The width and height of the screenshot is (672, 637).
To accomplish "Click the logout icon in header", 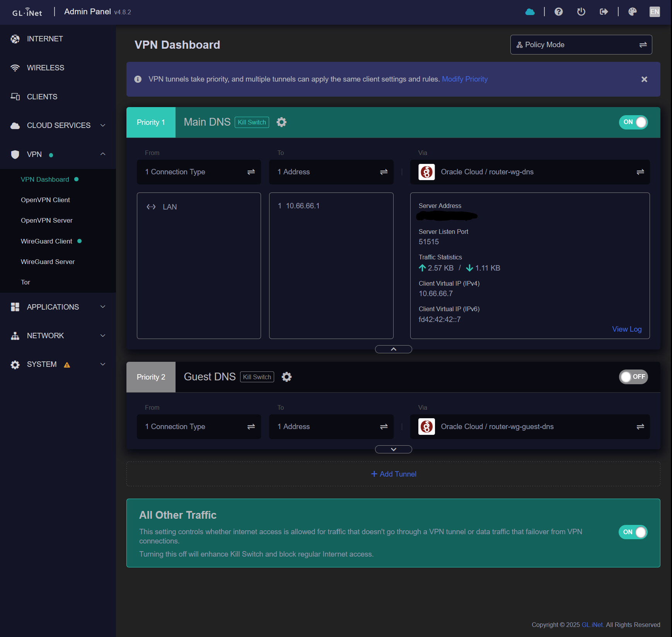I will point(604,12).
